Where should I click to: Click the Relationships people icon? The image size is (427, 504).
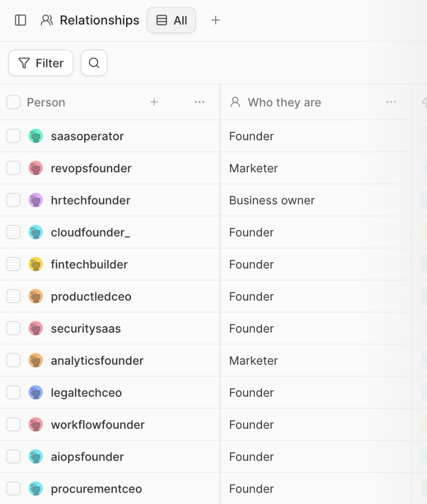click(x=47, y=20)
